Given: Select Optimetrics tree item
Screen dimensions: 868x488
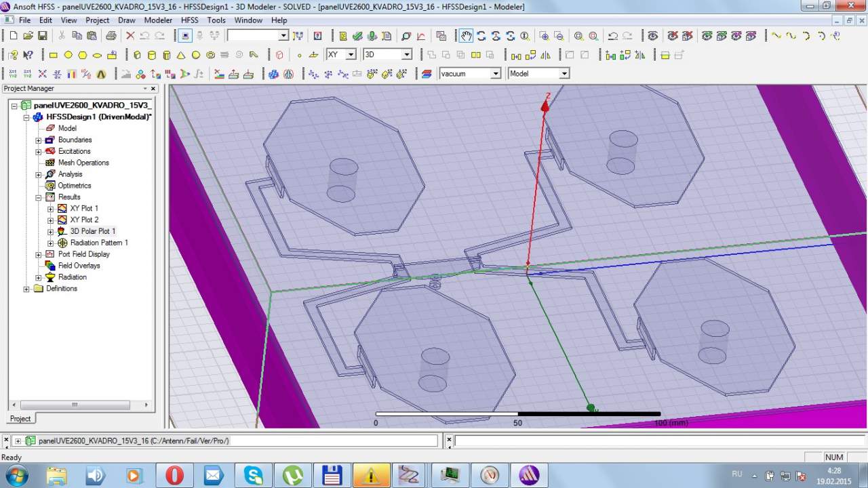Looking at the screenshot, I should [75, 186].
